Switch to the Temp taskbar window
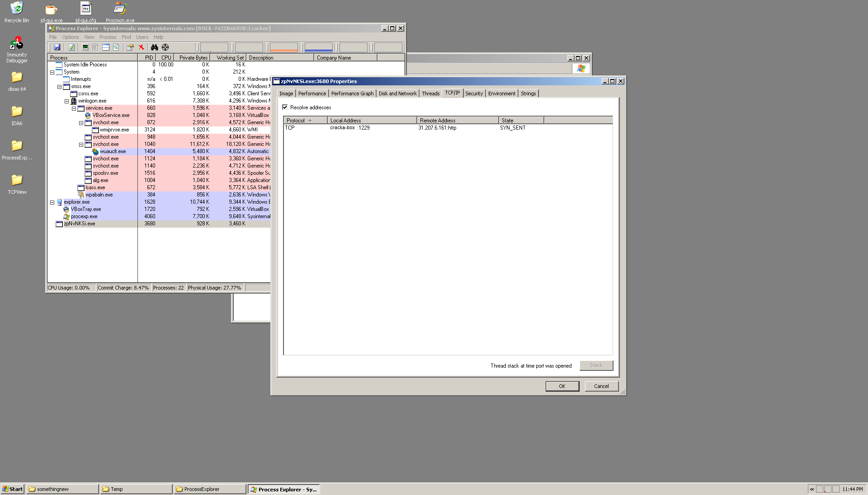Image resolution: width=868 pixels, height=495 pixels. [137, 489]
